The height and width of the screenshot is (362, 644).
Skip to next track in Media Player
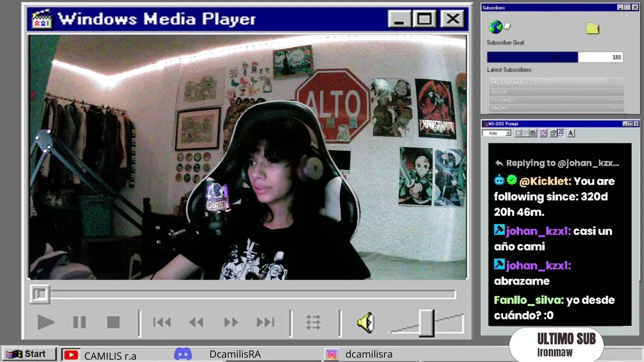pos(265,322)
